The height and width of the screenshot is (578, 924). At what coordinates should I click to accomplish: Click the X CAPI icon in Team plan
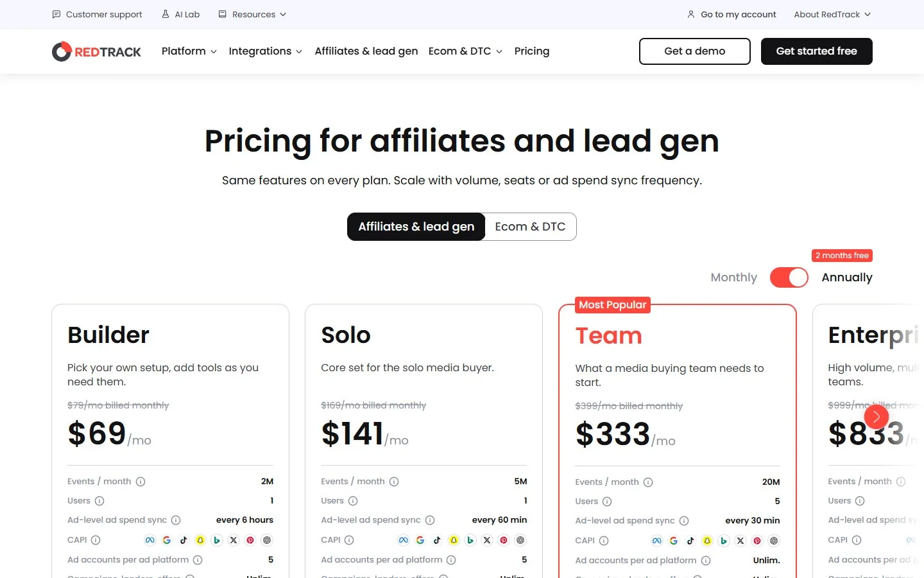pos(740,541)
